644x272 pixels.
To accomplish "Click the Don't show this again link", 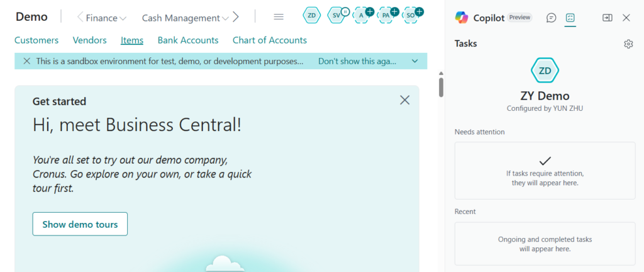I will pos(357,61).
